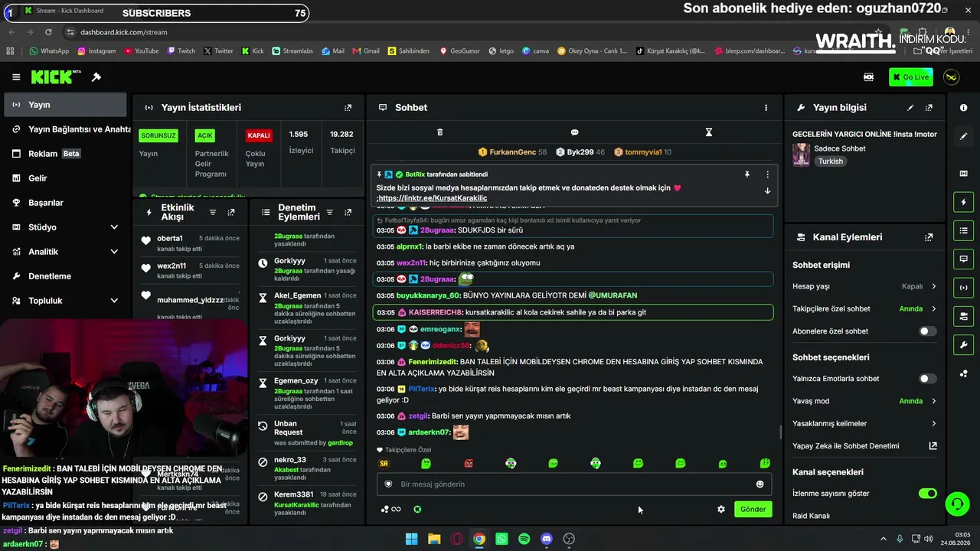Open the Yasaklanmış kelimeler setting
This screenshot has height=551, width=980.
pyautogui.click(x=864, y=423)
